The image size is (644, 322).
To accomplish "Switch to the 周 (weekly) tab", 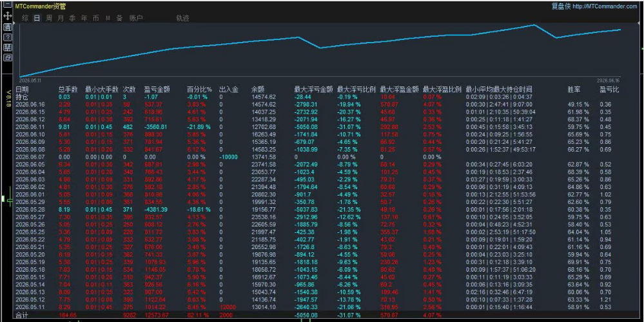I will click(x=49, y=18).
